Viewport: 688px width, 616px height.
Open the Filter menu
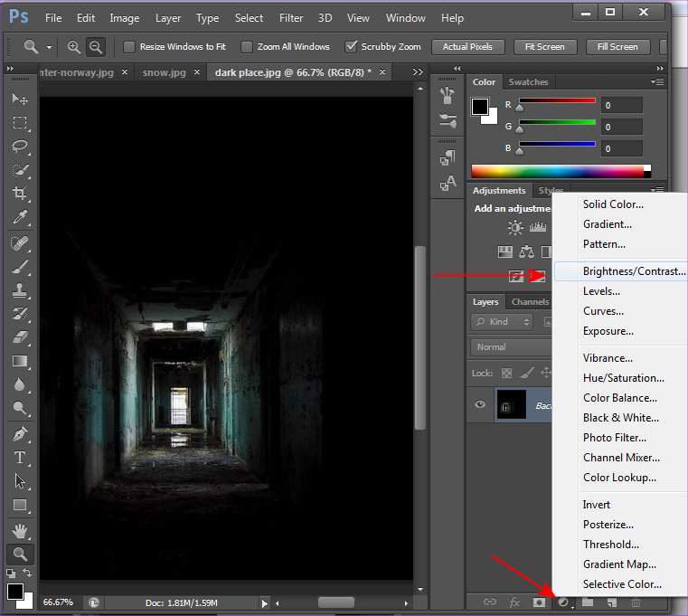[291, 17]
